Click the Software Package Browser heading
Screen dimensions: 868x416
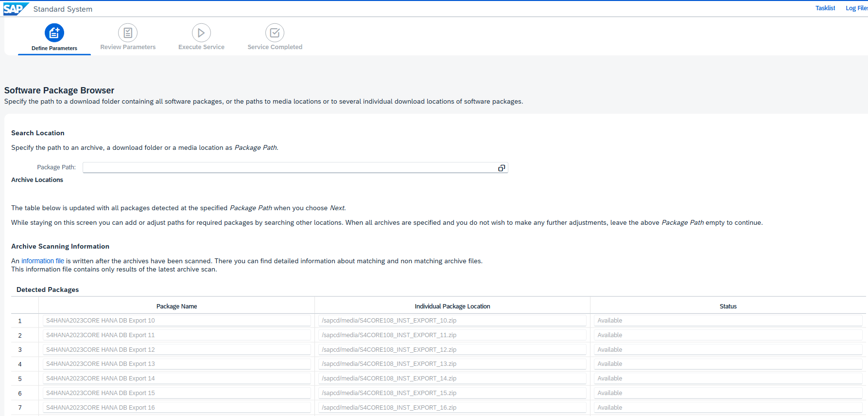[59, 90]
